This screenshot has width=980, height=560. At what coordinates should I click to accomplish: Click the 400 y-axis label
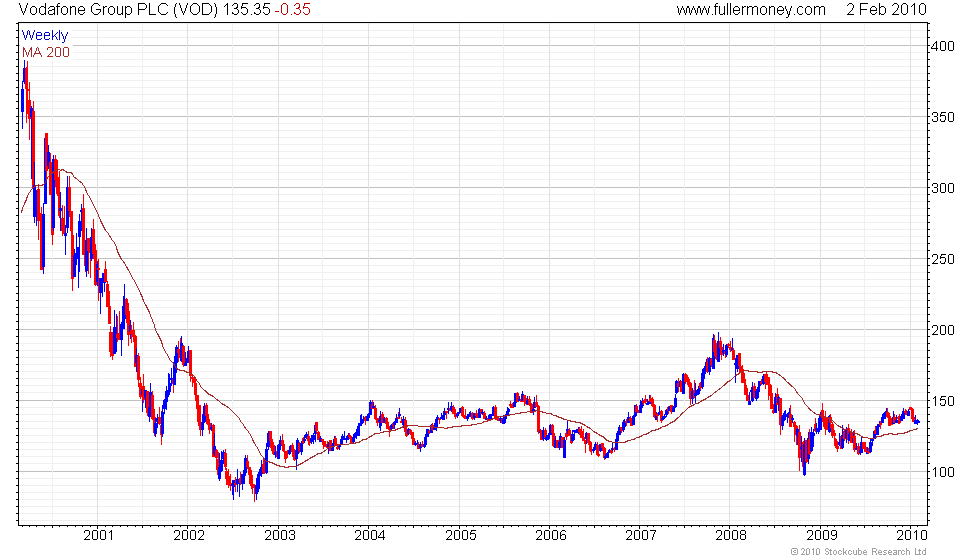pos(942,46)
